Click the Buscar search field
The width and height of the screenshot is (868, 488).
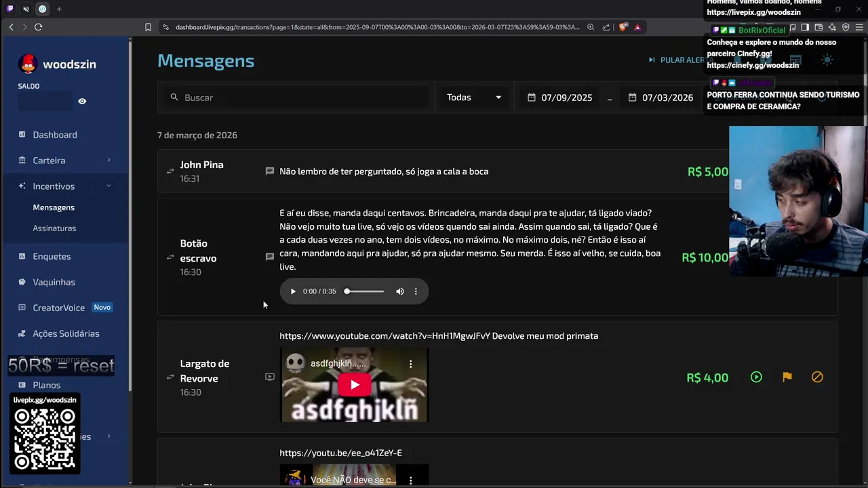point(296,98)
